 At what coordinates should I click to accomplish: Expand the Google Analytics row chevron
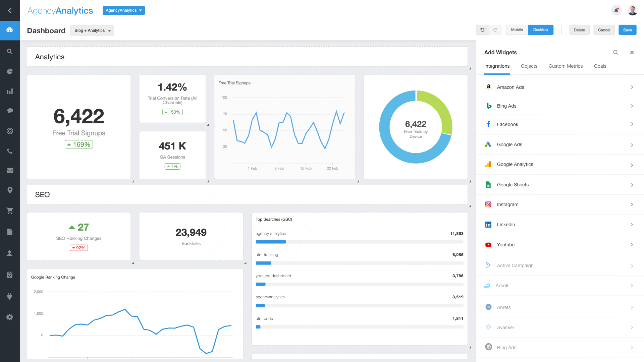point(632,165)
